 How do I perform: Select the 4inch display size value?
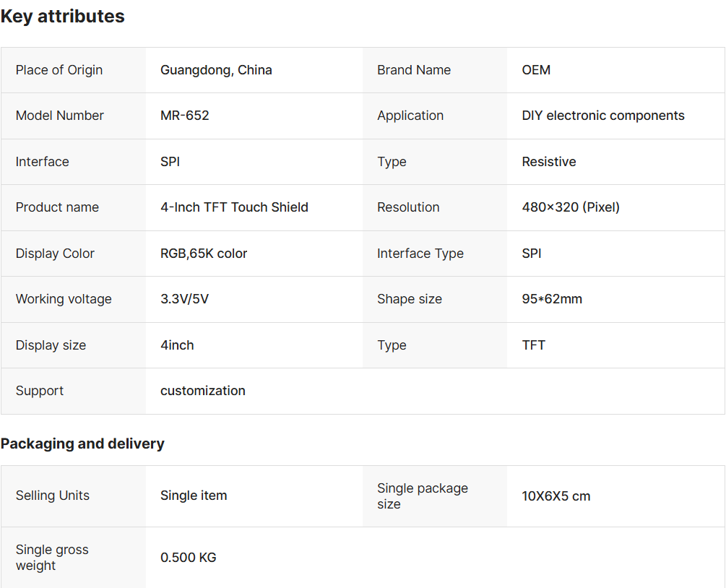pos(177,345)
